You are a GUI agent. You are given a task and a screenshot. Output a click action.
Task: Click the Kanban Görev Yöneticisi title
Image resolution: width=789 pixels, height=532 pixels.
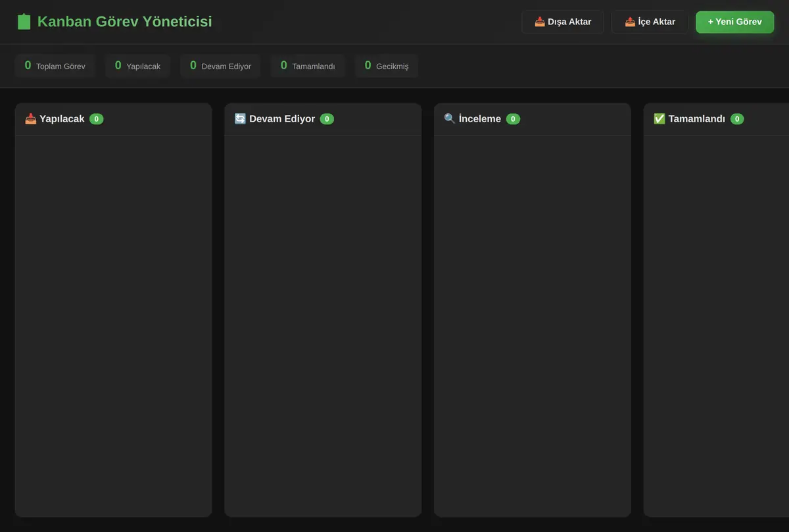pyautogui.click(x=124, y=22)
